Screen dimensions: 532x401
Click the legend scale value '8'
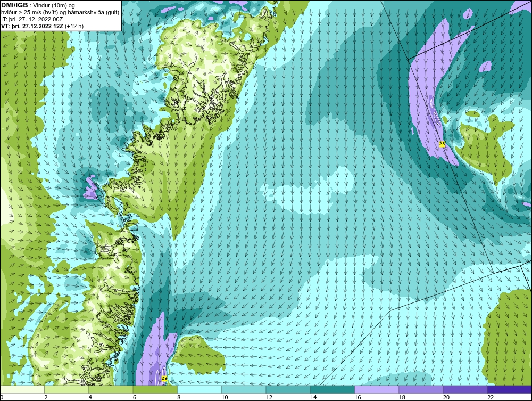179,398
